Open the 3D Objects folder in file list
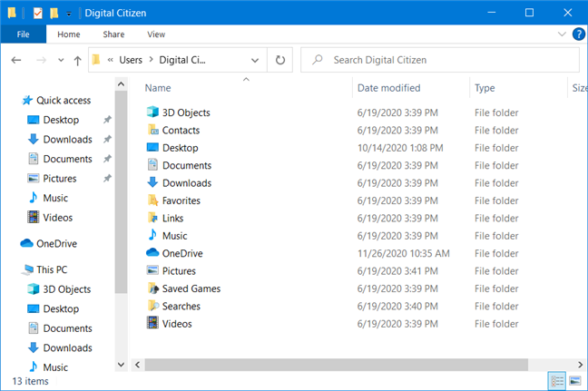 pos(185,112)
